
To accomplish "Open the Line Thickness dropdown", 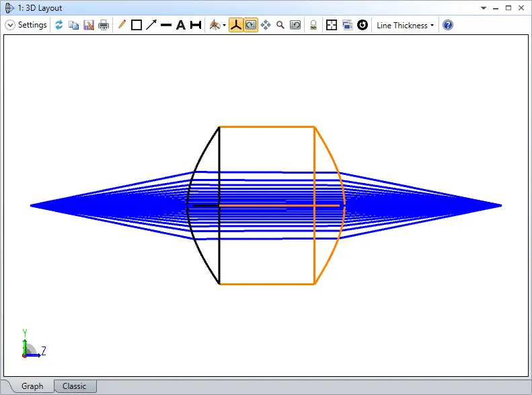I will pyautogui.click(x=405, y=25).
